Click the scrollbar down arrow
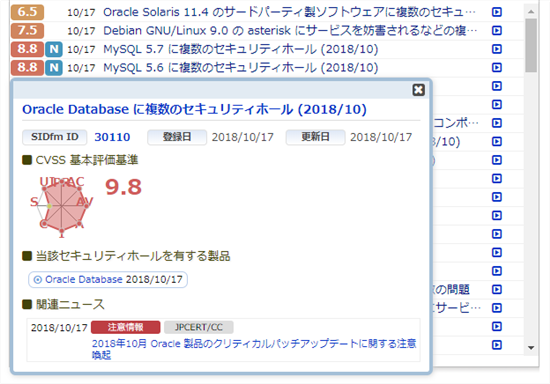 [531, 348]
